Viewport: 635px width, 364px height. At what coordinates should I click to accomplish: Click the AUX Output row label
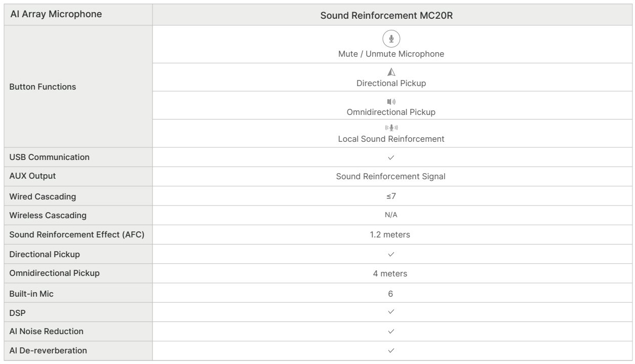pos(33,177)
